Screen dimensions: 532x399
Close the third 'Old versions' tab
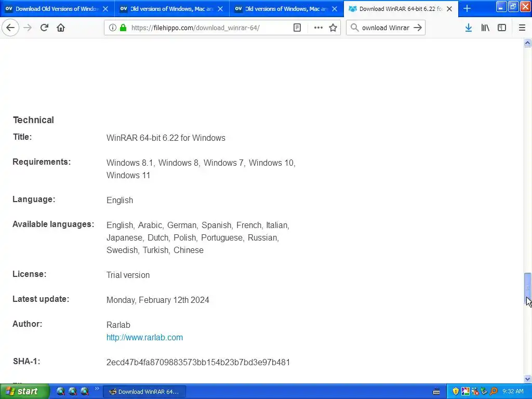[x=335, y=9]
